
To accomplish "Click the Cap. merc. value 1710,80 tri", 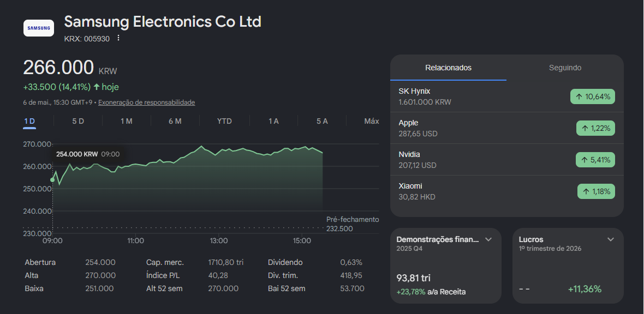I will pyautogui.click(x=225, y=262).
